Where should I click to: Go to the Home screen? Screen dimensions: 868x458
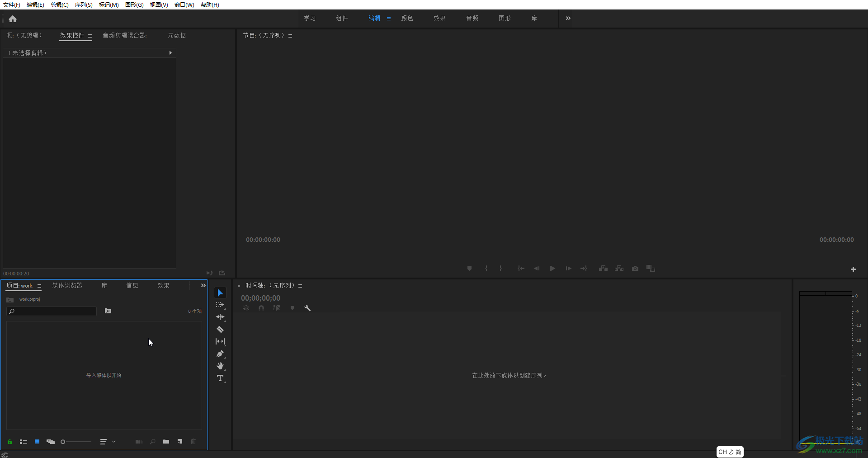click(13, 19)
